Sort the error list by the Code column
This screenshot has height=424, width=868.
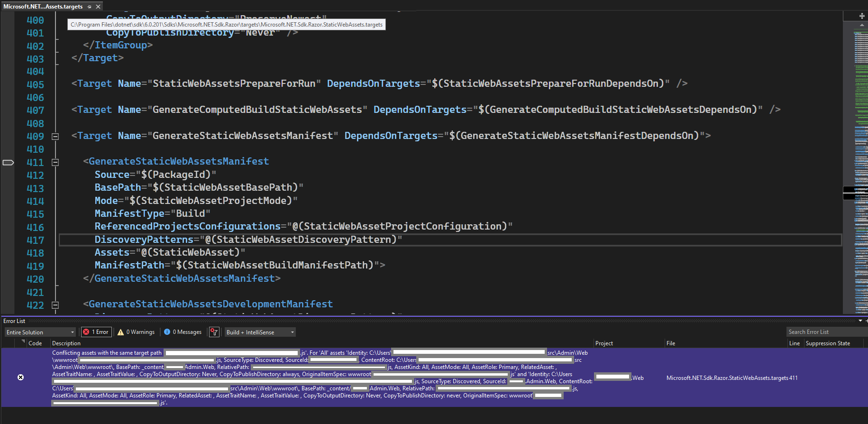point(36,343)
